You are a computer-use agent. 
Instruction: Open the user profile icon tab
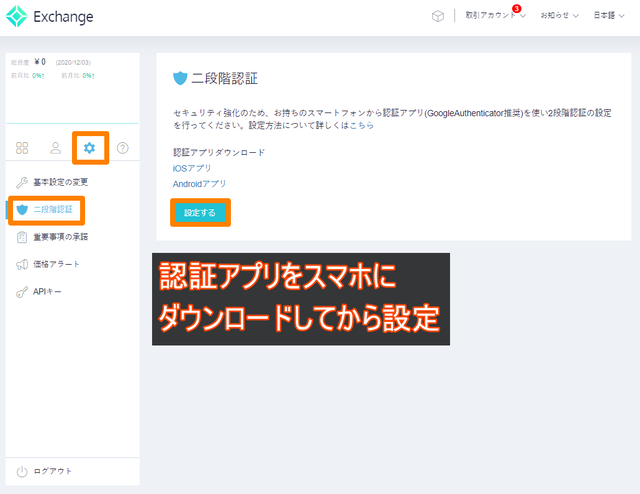coord(56,148)
